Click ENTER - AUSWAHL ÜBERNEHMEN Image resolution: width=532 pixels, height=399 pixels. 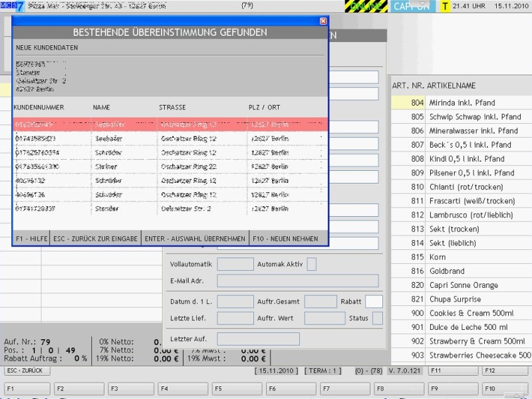coord(195,239)
